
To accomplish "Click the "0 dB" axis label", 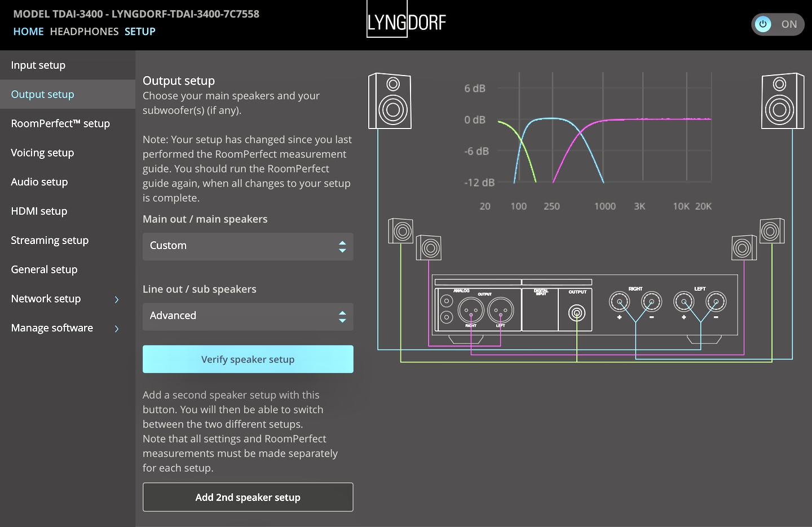I will 475,120.
